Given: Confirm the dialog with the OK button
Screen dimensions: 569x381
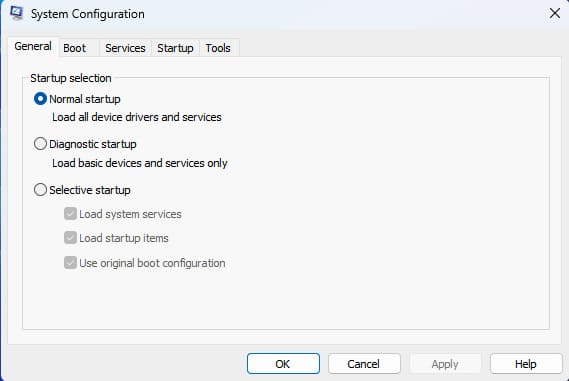Looking at the screenshot, I should [x=283, y=364].
